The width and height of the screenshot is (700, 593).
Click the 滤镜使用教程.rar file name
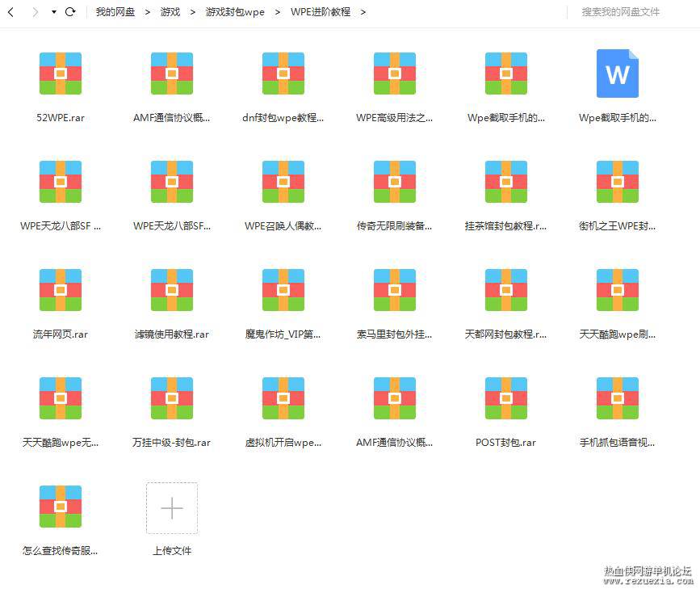(172, 334)
